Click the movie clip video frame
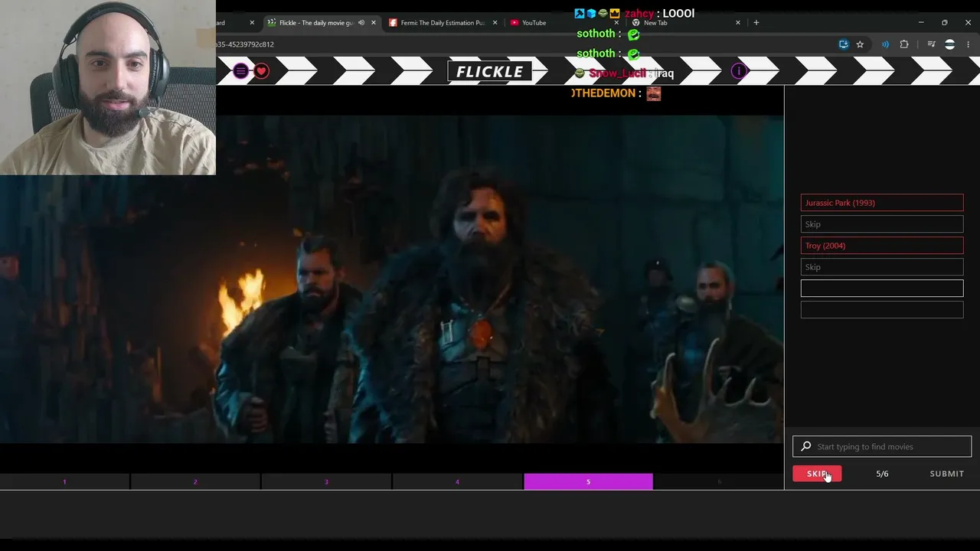Image resolution: width=980 pixels, height=551 pixels. [392, 279]
